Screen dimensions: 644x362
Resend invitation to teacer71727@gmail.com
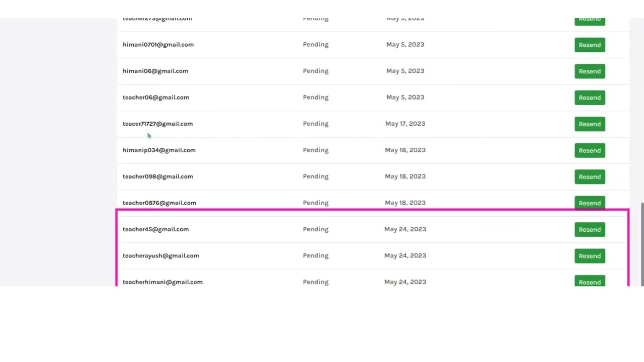coord(590,124)
